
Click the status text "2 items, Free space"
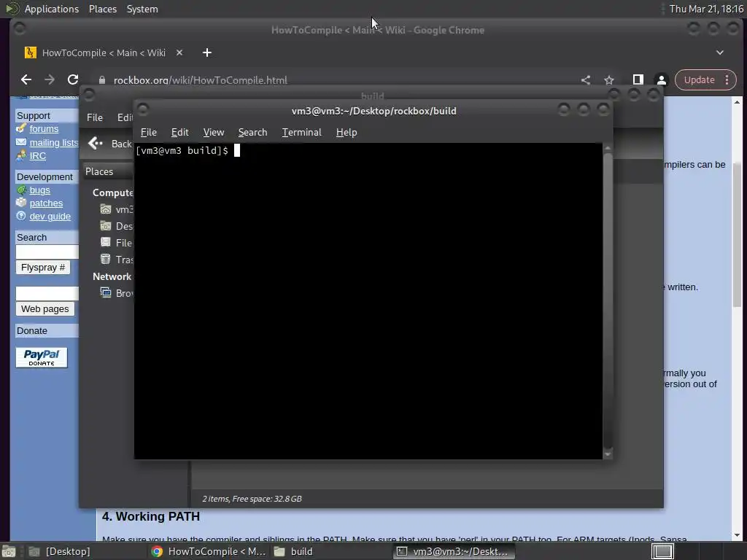[252, 499]
